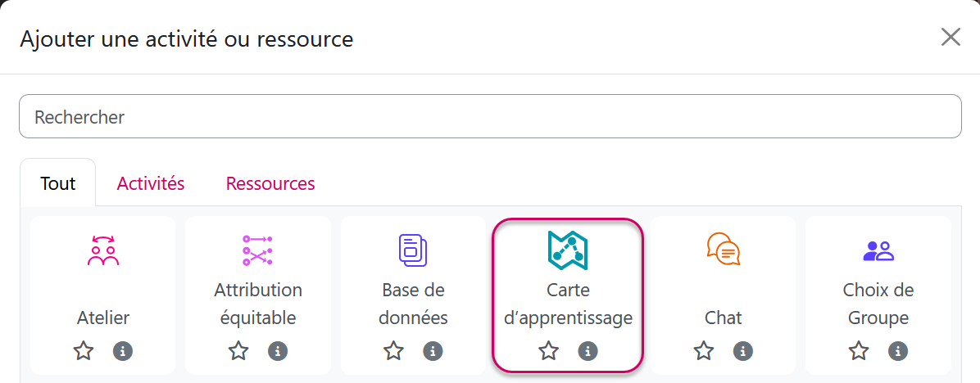980x383 pixels.
Task: Open the Ressources tab
Action: pos(270,183)
